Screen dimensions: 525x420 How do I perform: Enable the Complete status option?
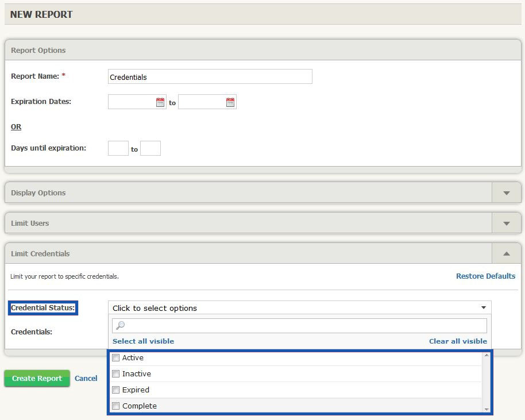coord(115,406)
